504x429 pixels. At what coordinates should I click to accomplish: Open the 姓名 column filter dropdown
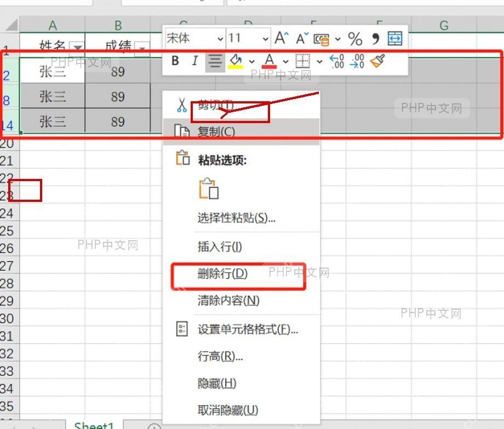tap(77, 48)
